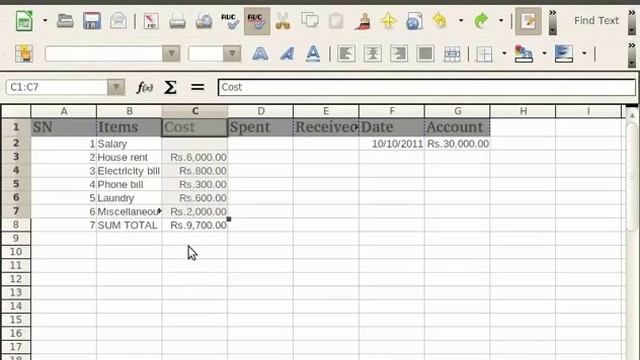This screenshot has width=640, height=360.
Task: Select the 10/10/2011 date cell
Action: pos(392,144)
